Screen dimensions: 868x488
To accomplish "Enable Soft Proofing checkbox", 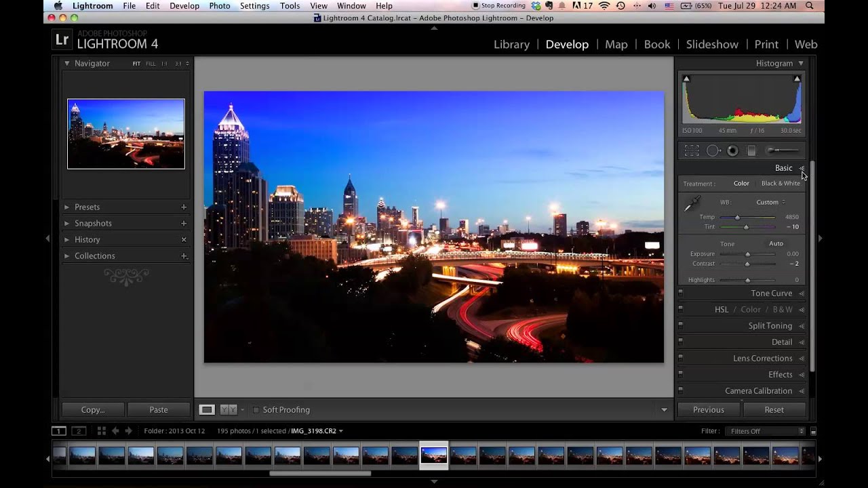I will 256,410.
